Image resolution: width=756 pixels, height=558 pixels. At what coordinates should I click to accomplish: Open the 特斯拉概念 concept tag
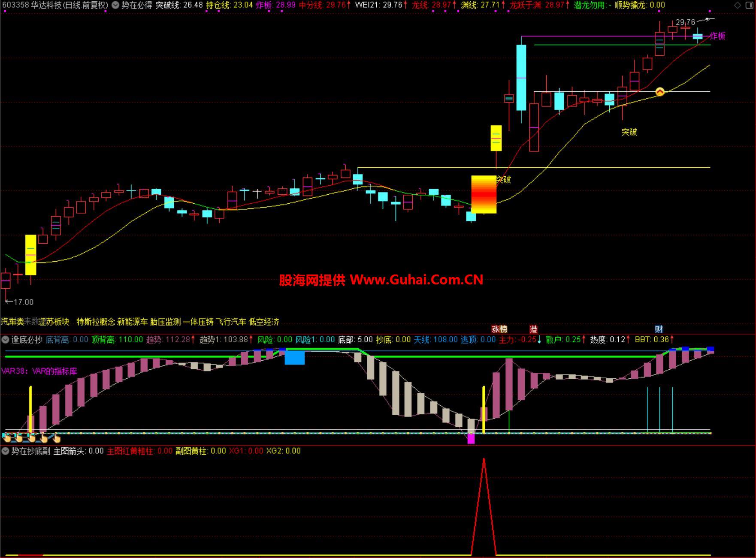tap(96, 321)
